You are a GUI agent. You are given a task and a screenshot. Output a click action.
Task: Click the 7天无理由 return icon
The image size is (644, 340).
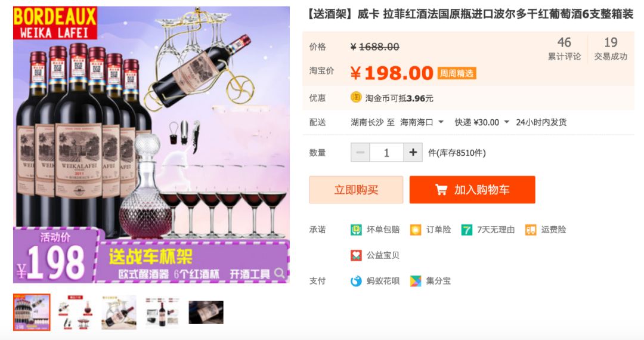click(x=466, y=230)
